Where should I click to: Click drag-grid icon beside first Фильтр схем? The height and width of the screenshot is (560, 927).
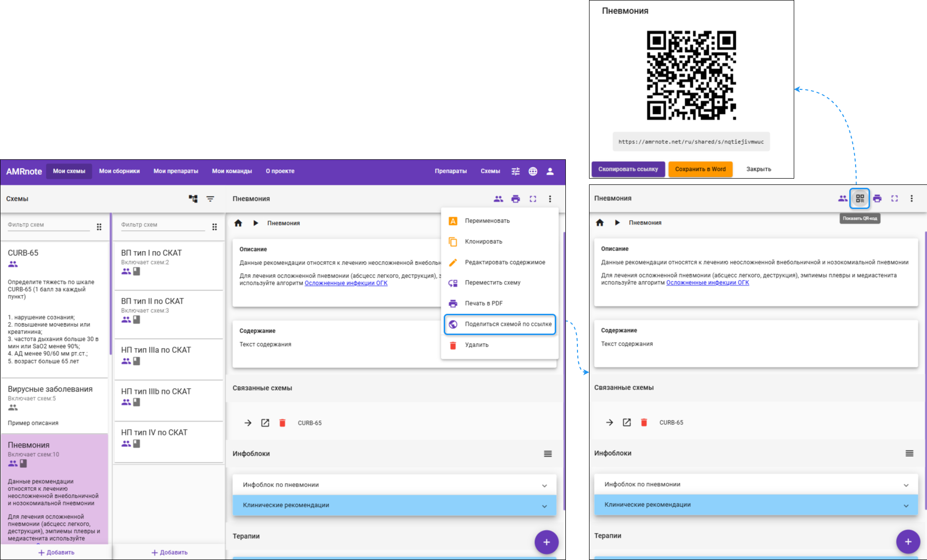pos(99,227)
